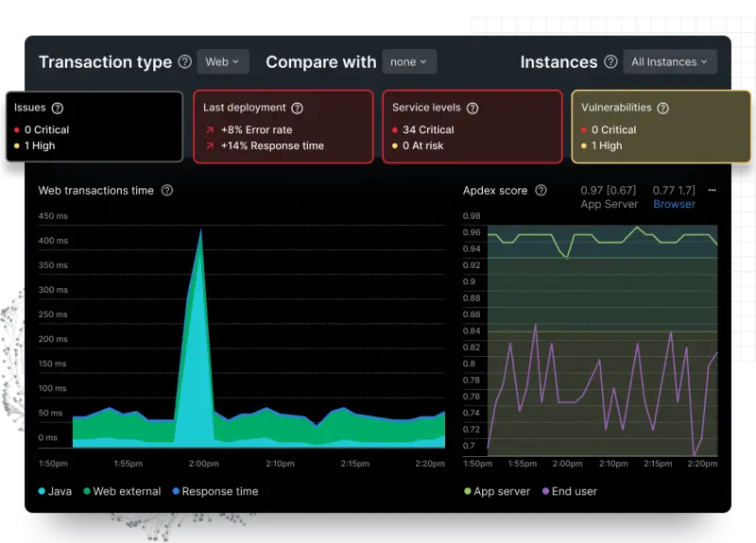The width and height of the screenshot is (756, 543).
Task: Open the Compare with none dropdown
Action: [x=409, y=61]
